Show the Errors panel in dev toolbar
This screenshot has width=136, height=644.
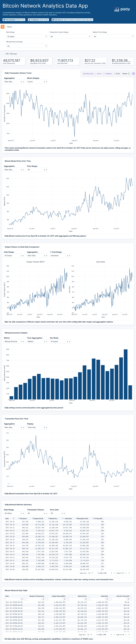(x=98, y=74)
